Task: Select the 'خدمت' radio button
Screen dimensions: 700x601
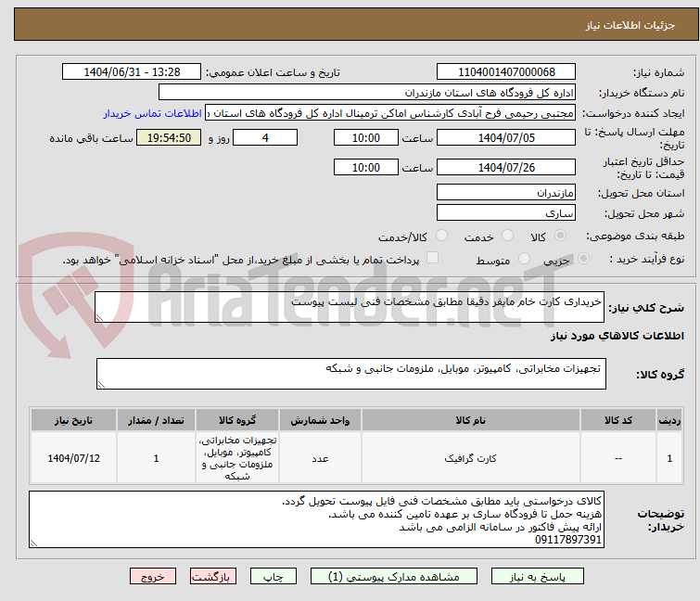Action: pyautogui.click(x=507, y=236)
